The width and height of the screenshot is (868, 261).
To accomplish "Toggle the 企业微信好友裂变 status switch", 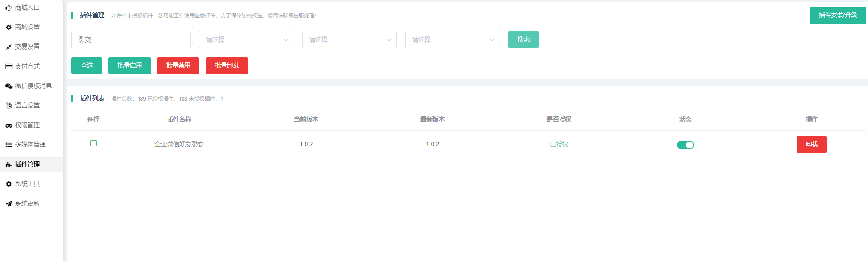I will click(685, 145).
